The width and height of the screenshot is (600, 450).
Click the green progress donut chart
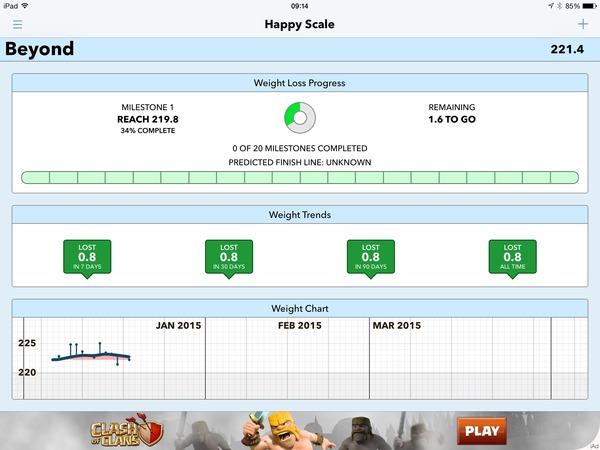299,118
